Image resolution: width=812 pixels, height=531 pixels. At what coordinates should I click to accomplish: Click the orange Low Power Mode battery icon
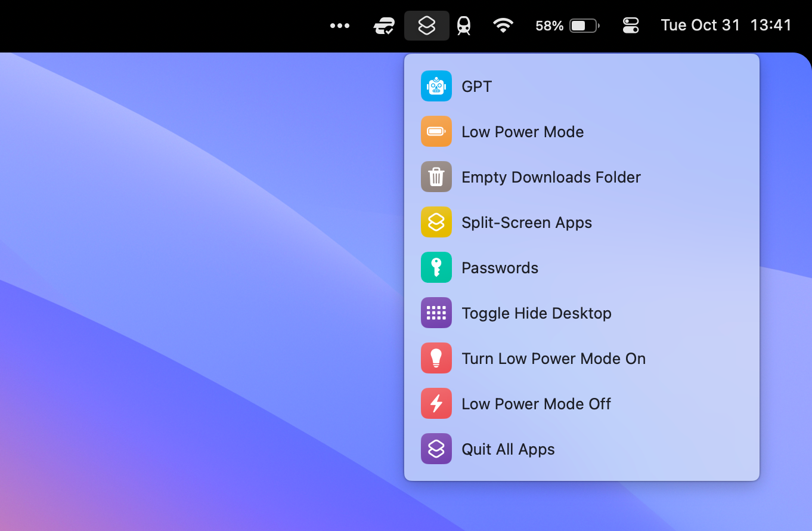(436, 131)
